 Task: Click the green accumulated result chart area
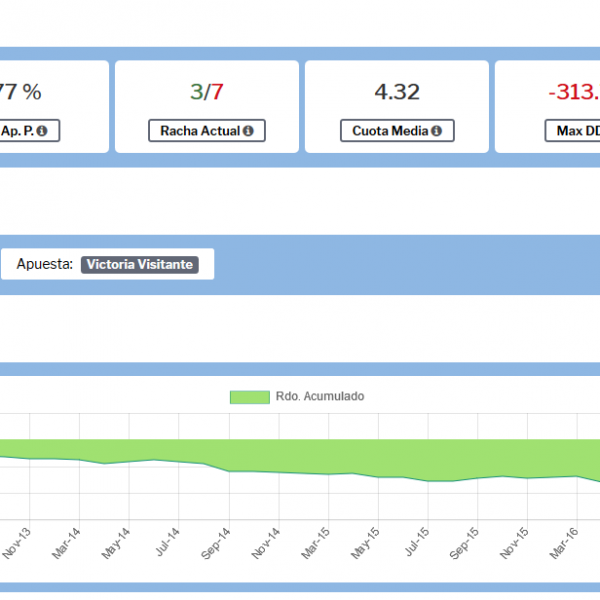pos(300,455)
